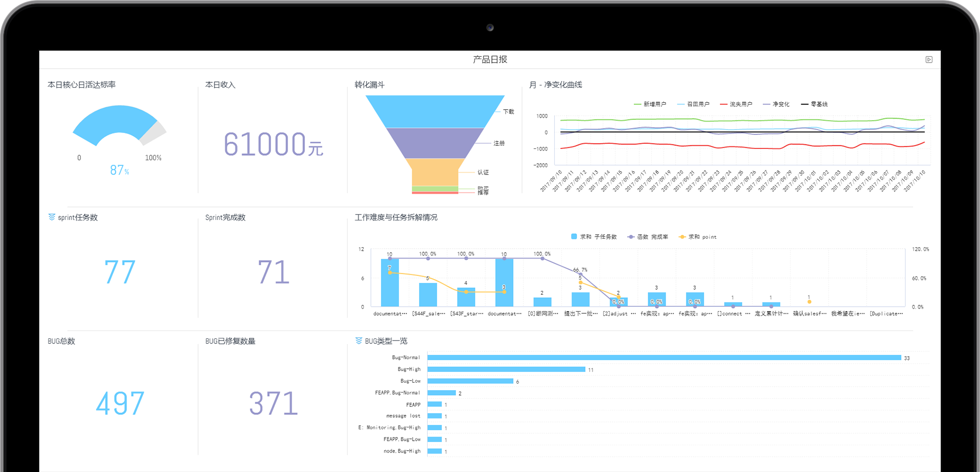Click the 定义累计计… axis label
This screenshot has width=980, height=472.
pyautogui.click(x=771, y=314)
